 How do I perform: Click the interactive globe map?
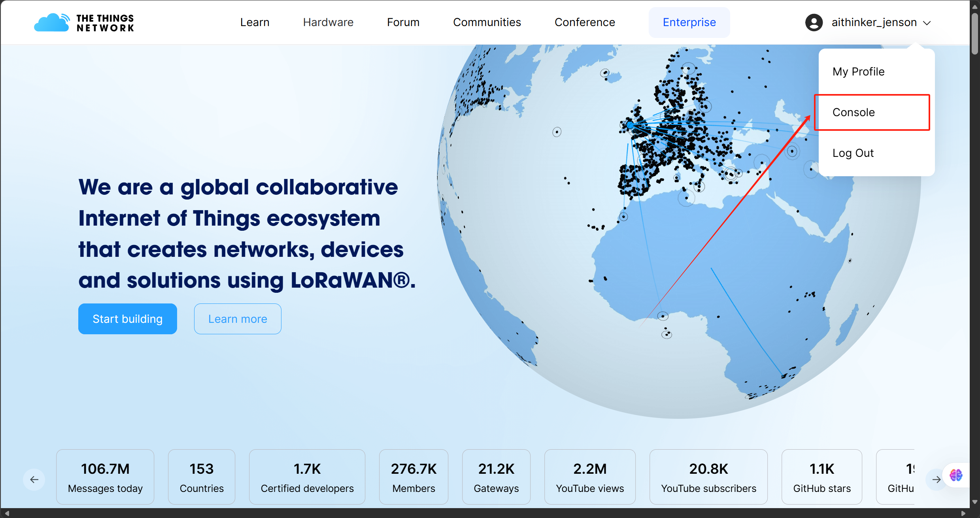point(678,231)
